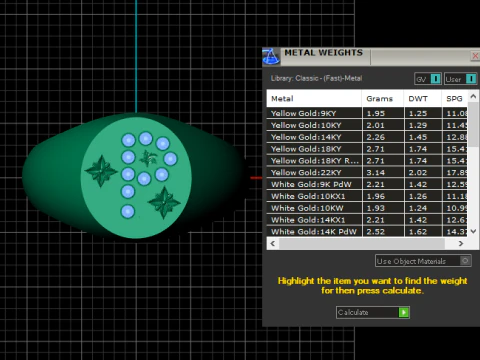Click the Metal Weights flask icon
Screen dimensions: 480x360
click(271, 56)
